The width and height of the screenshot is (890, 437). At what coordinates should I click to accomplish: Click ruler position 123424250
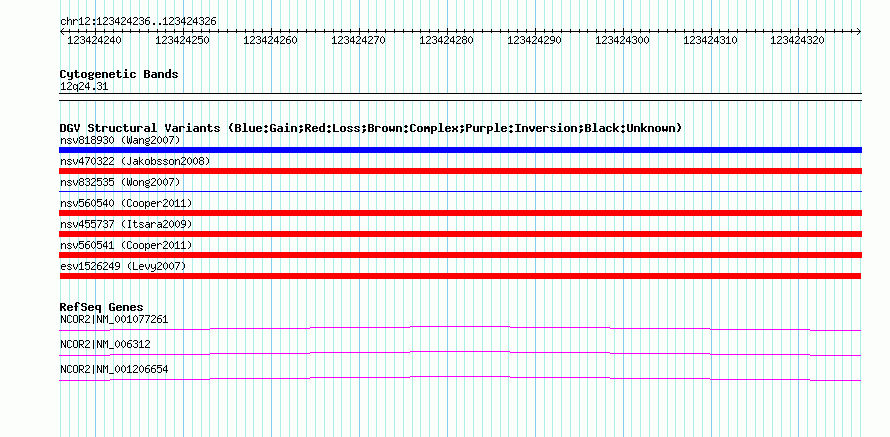coord(182,40)
